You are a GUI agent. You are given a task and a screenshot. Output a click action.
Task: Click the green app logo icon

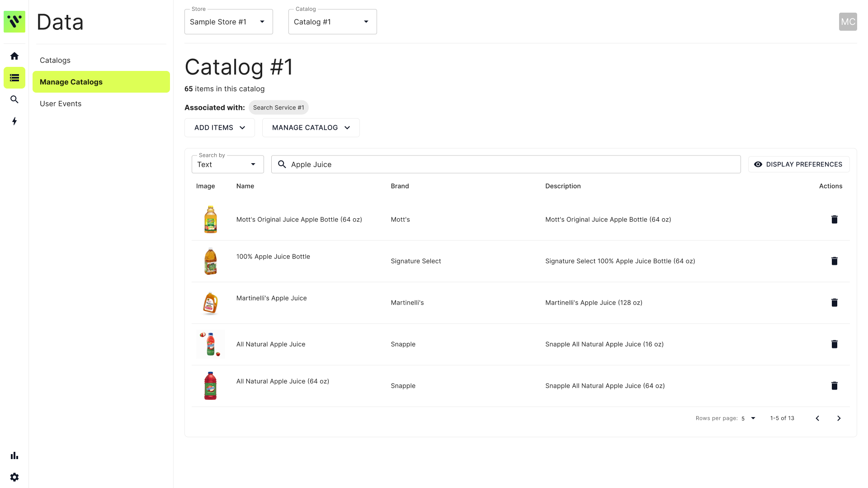click(x=14, y=22)
